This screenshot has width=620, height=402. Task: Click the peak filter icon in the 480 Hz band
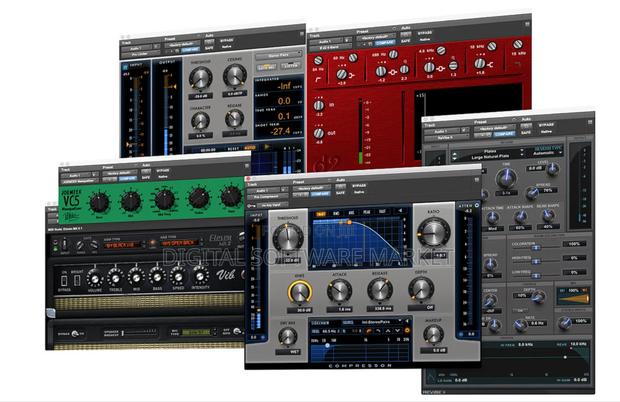pos(393,73)
